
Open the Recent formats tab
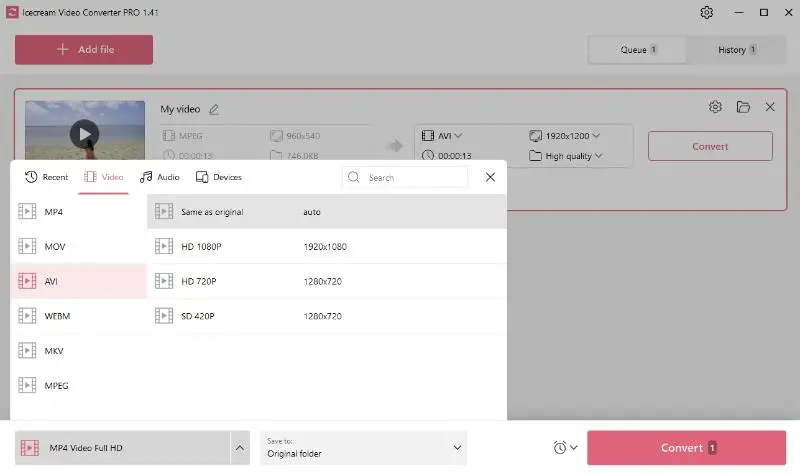46,177
